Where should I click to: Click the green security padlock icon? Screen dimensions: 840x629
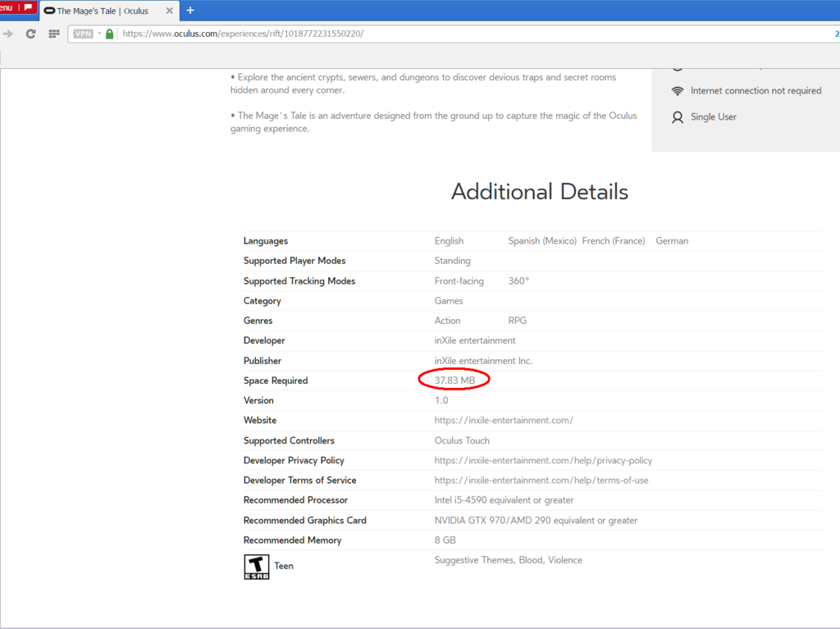[x=109, y=34]
